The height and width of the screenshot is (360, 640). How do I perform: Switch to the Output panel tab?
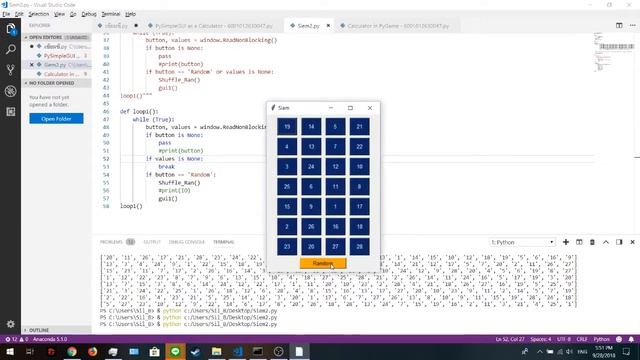click(x=152, y=242)
